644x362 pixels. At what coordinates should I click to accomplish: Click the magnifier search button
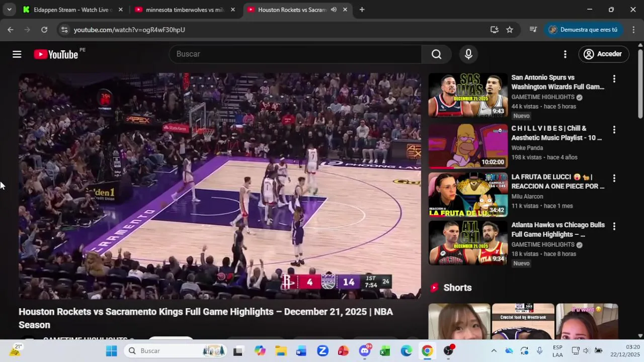(436, 54)
